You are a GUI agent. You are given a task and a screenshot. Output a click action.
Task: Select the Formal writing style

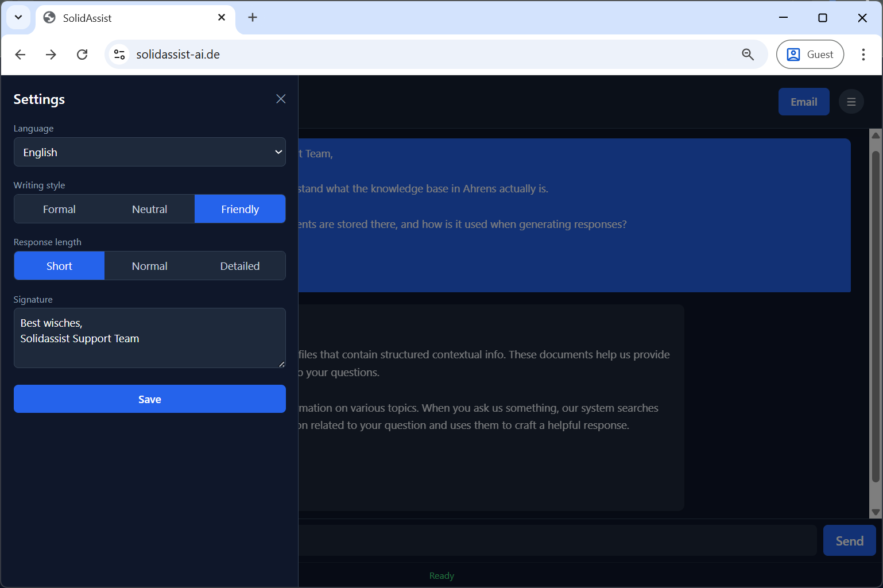[59, 208]
